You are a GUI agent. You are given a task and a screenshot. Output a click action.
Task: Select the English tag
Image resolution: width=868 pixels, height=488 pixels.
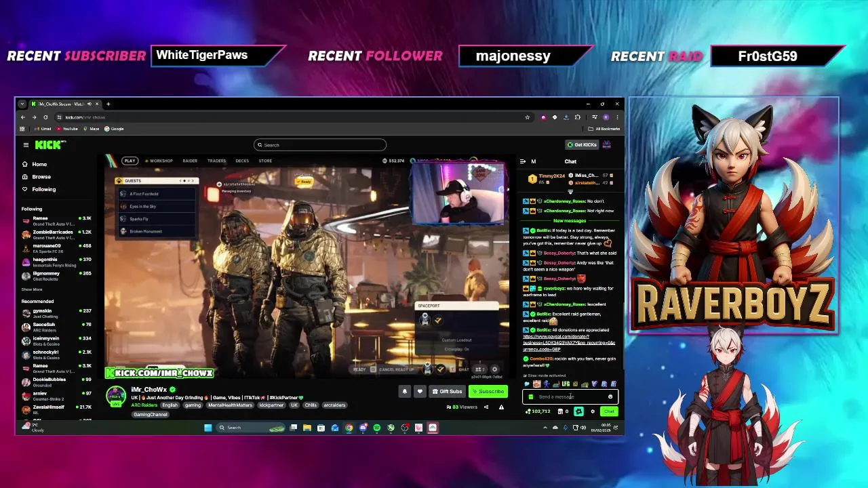pos(170,405)
